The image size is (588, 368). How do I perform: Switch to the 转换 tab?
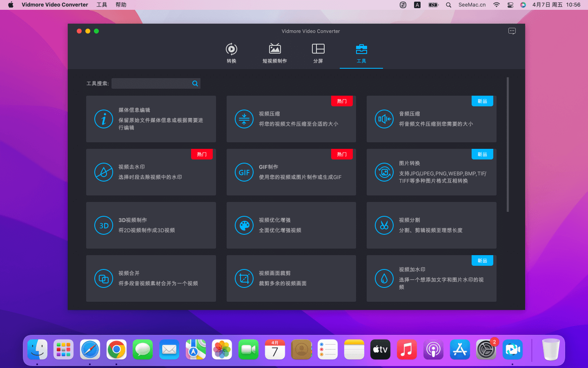pos(232,53)
